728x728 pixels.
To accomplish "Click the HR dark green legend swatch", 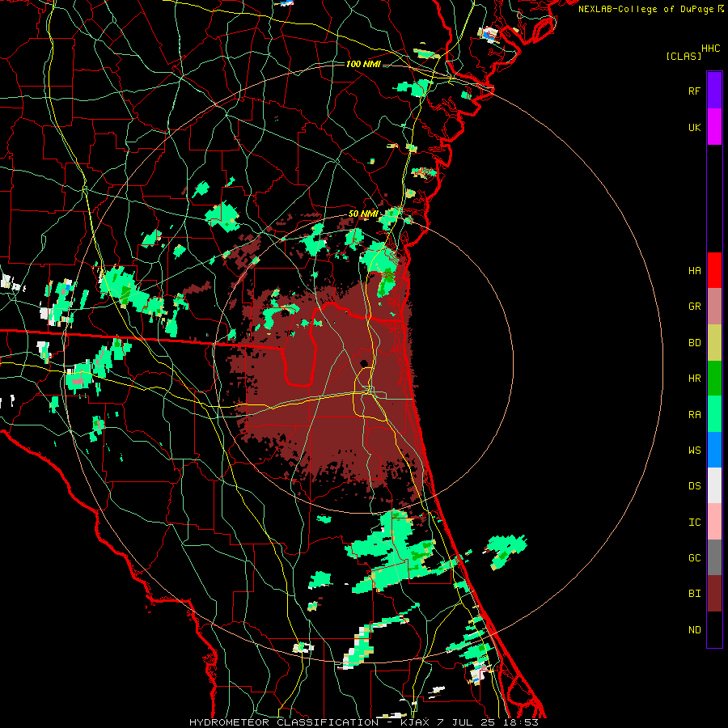I will [714, 379].
